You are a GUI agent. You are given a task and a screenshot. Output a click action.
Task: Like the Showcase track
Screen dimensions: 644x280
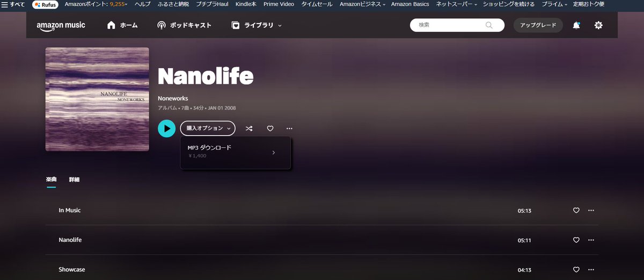pyautogui.click(x=576, y=270)
